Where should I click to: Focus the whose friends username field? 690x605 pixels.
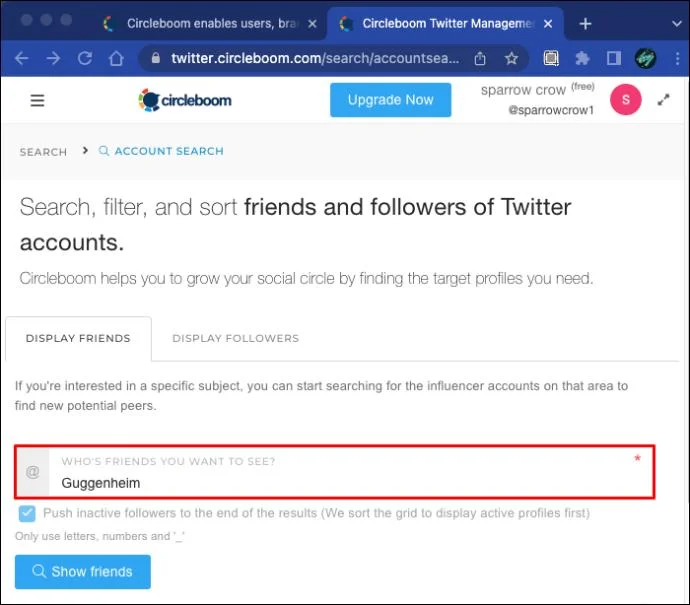pos(334,472)
